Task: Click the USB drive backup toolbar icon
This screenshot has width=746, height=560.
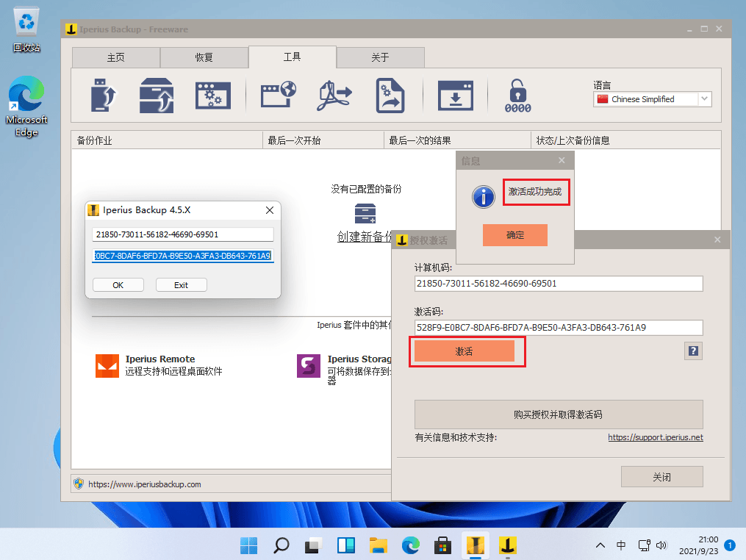Action: point(103,95)
